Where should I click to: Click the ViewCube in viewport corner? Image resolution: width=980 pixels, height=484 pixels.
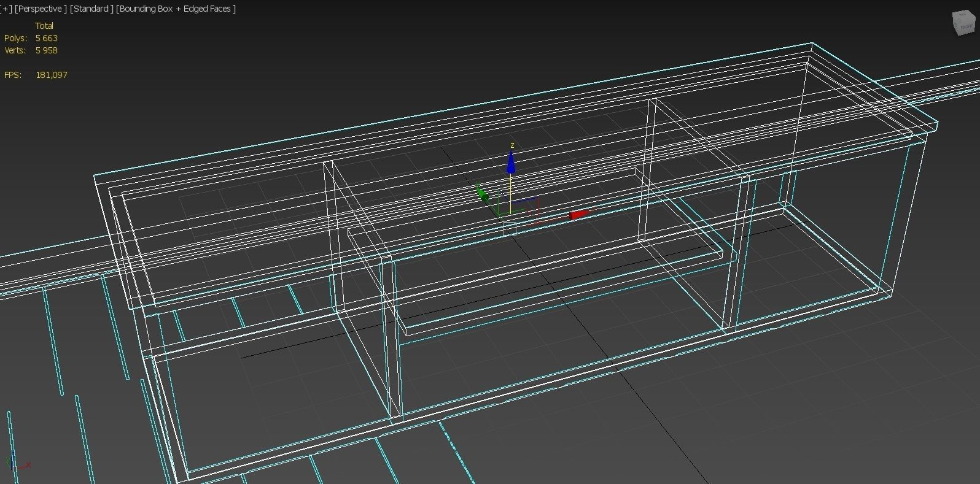963,23
